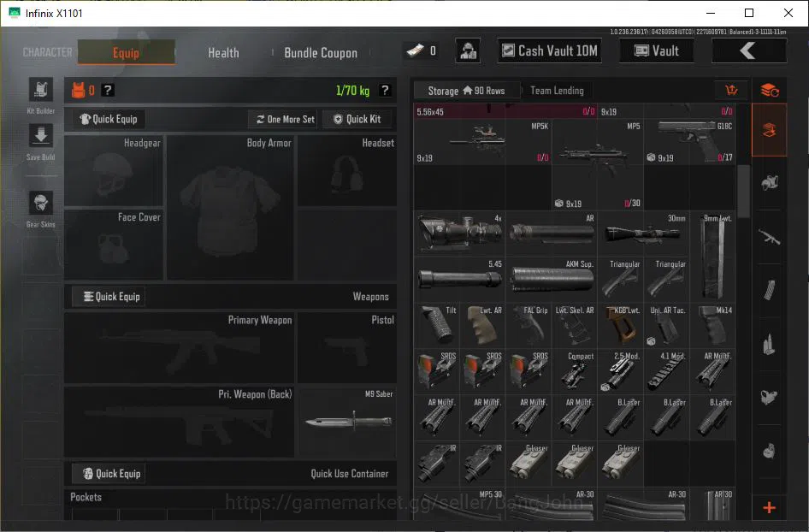Click the storage sort icon
The width and height of the screenshot is (809, 532).
[x=731, y=91]
